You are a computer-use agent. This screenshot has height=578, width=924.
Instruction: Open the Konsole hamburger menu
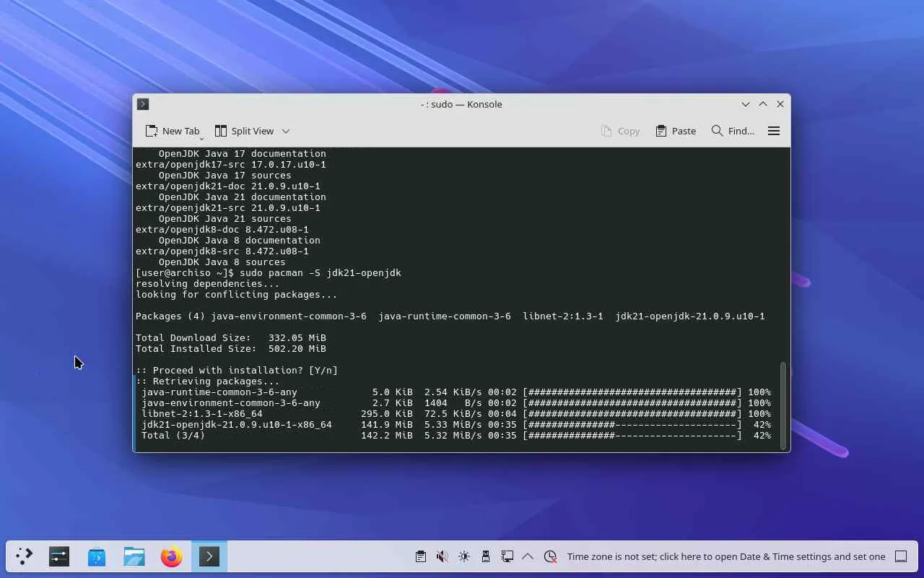point(774,131)
